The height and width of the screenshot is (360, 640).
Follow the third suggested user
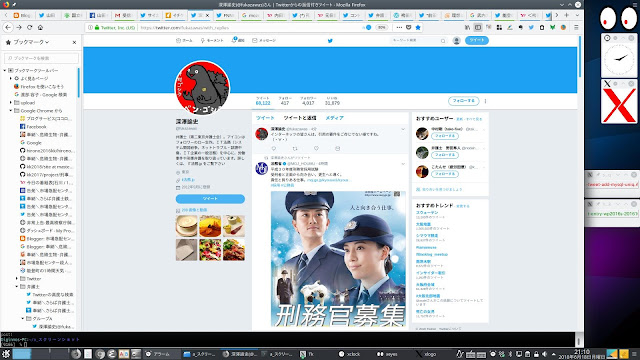point(444,174)
